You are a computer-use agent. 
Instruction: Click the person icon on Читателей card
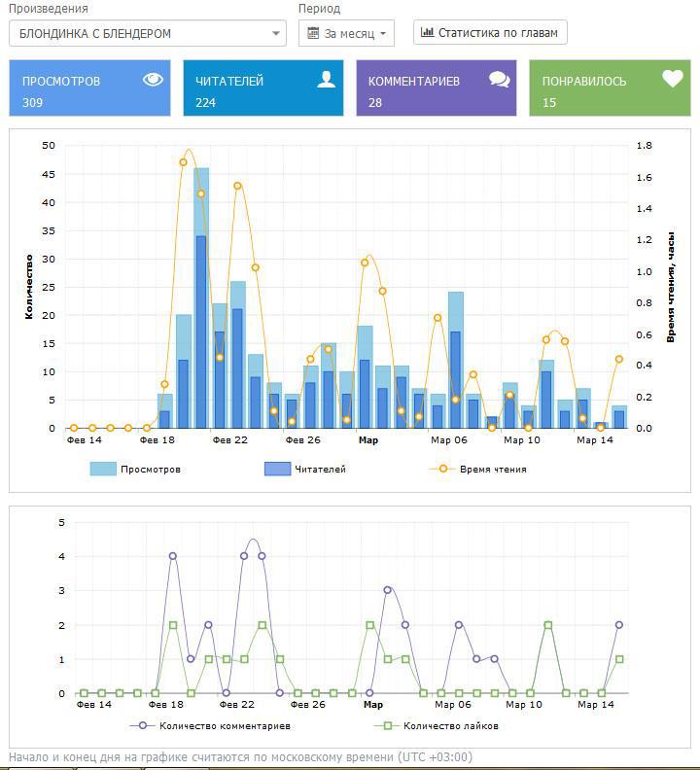[x=326, y=80]
